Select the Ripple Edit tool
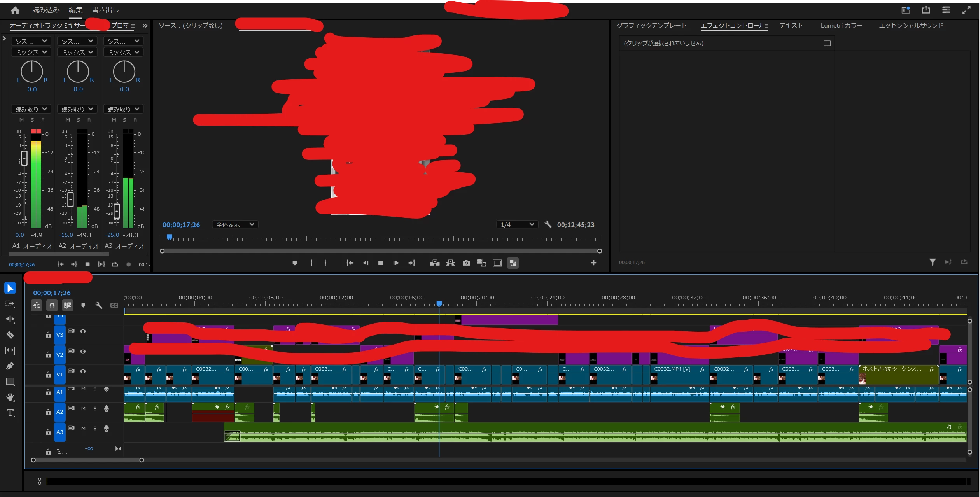Image resolution: width=980 pixels, height=497 pixels. pyautogui.click(x=10, y=319)
